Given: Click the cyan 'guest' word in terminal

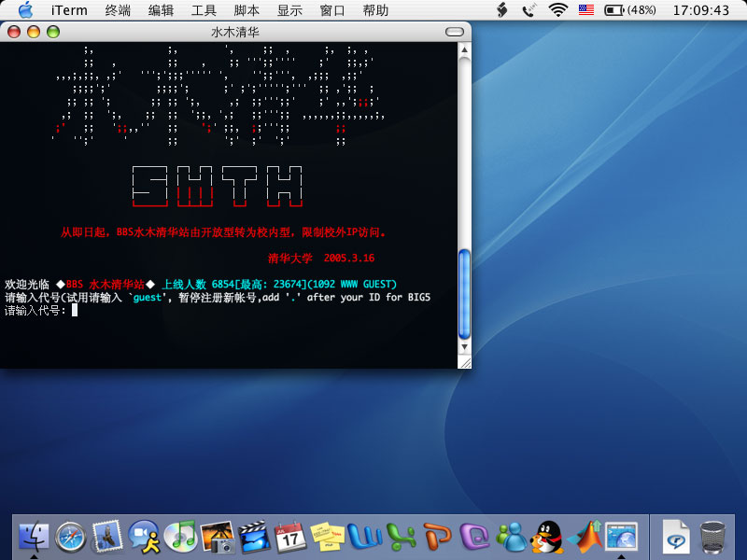Looking at the screenshot, I should click(148, 298).
